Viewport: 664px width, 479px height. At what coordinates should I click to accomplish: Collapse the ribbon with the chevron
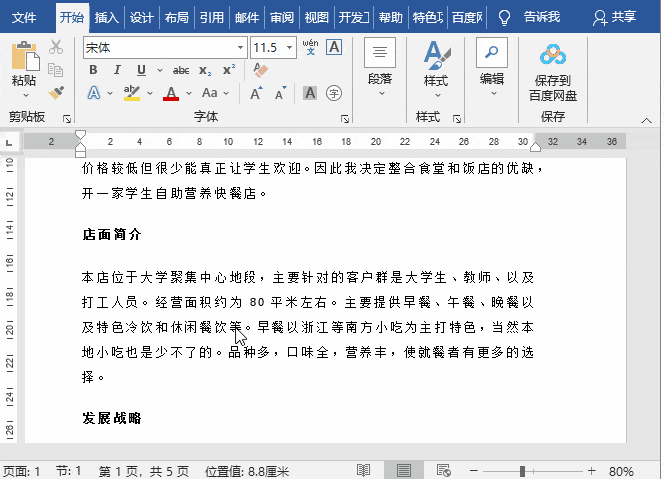646,121
